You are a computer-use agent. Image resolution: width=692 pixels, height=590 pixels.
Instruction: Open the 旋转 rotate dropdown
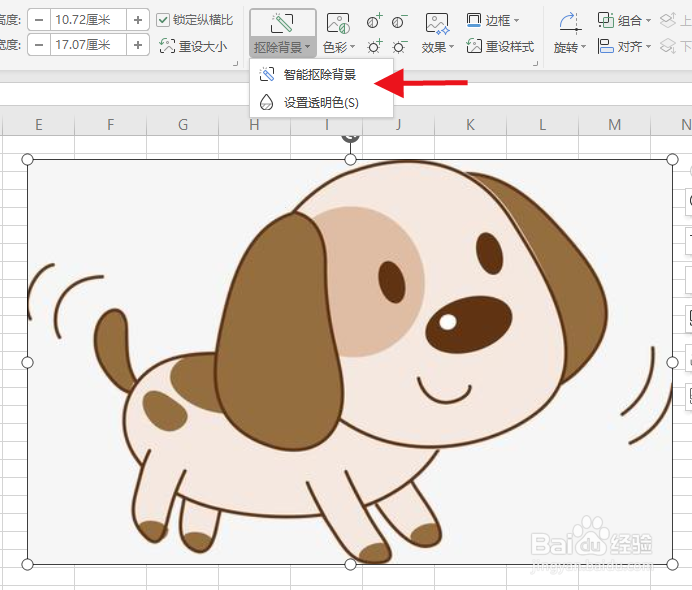(569, 47)
